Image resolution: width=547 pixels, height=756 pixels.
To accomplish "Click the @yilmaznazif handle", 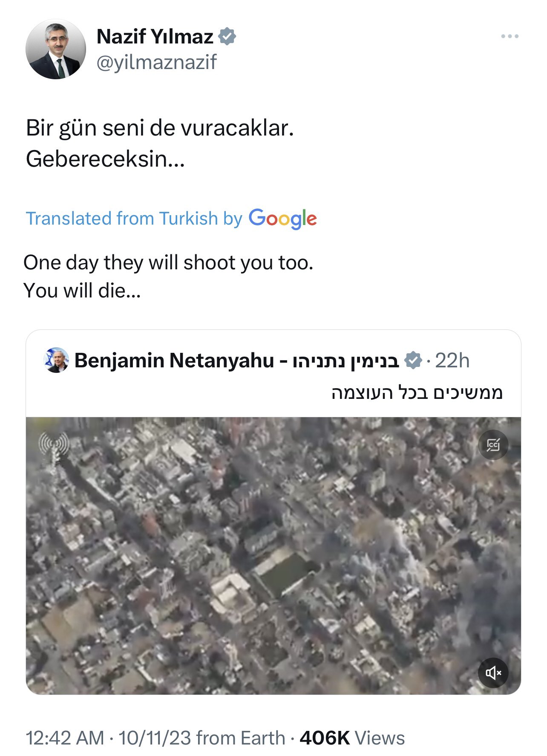I will 156,62.
